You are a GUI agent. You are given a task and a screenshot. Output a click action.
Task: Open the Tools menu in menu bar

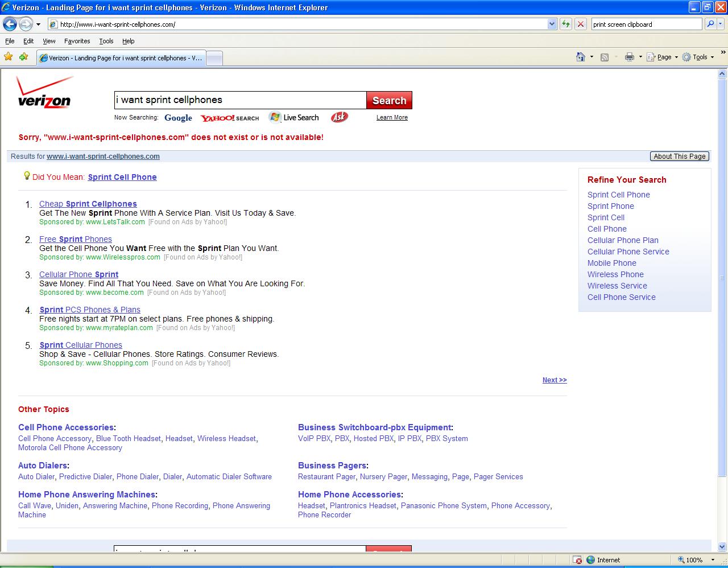106,41
